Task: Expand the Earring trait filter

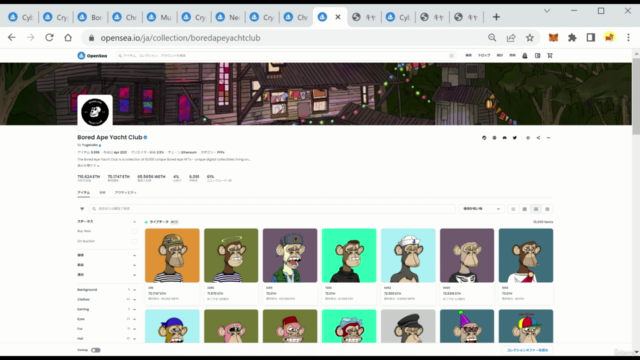Action: (134, 309)
